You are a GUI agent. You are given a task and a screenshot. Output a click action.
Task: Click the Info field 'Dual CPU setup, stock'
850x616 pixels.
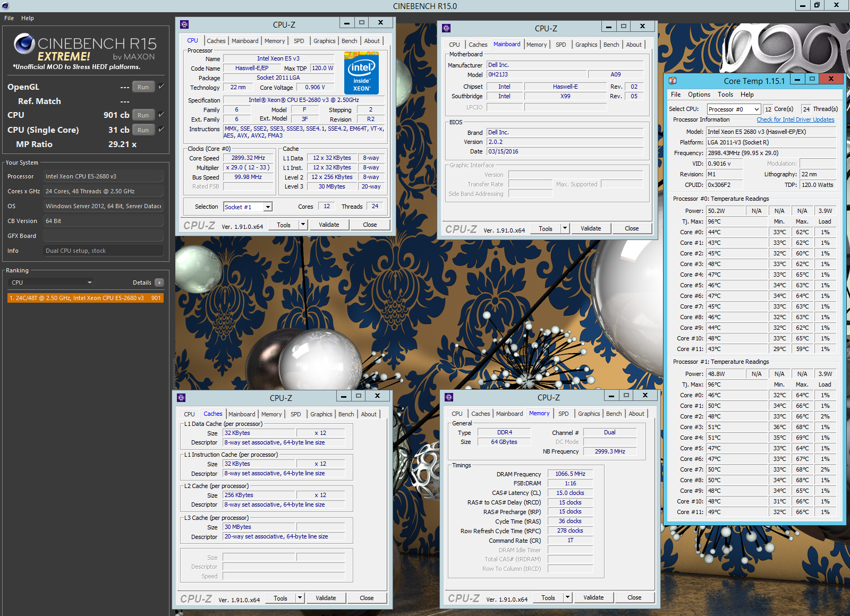pos(103,251)
